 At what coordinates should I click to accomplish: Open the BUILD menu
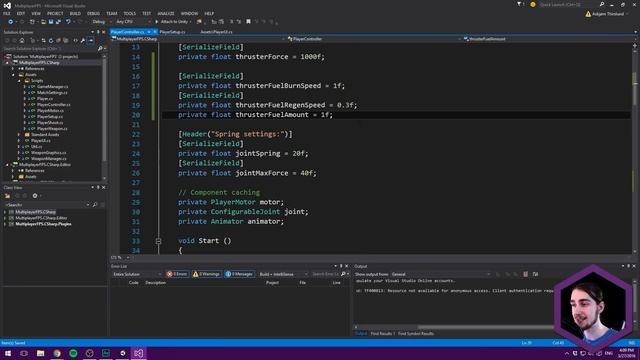[75, 13]
